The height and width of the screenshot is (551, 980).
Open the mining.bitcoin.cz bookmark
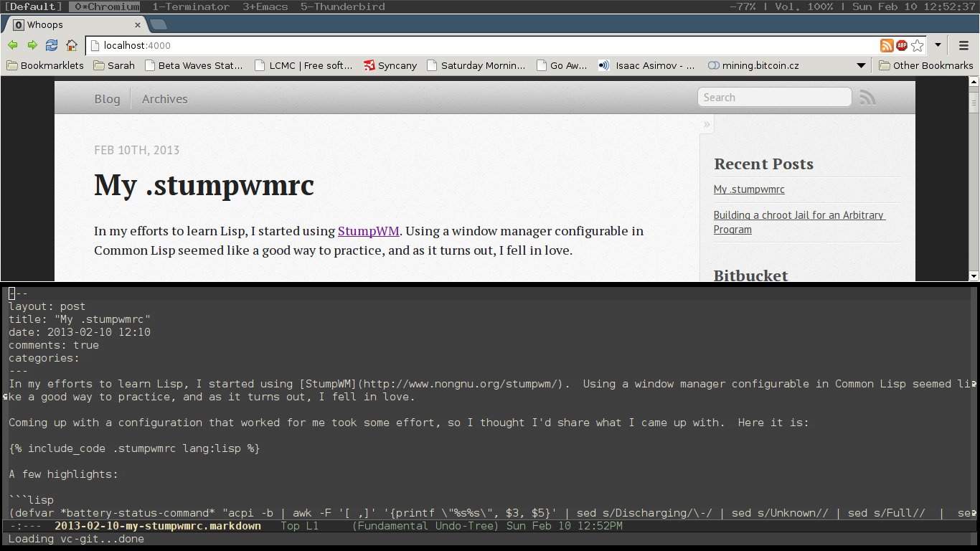[753, 65]
